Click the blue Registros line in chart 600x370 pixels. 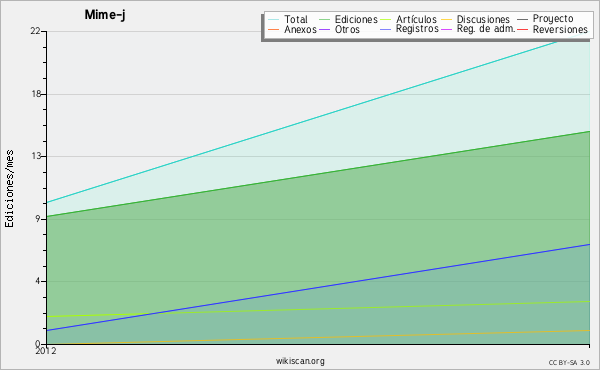[x=318, y=287]
